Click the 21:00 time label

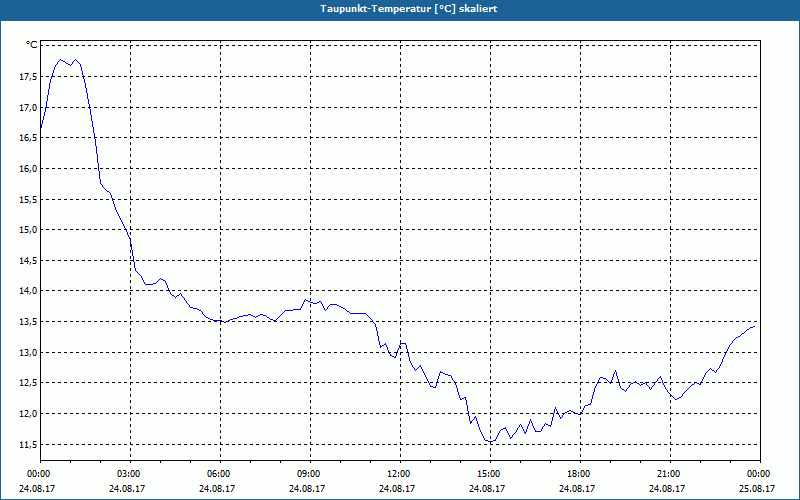pyautogui.click(x=670, y=474)
